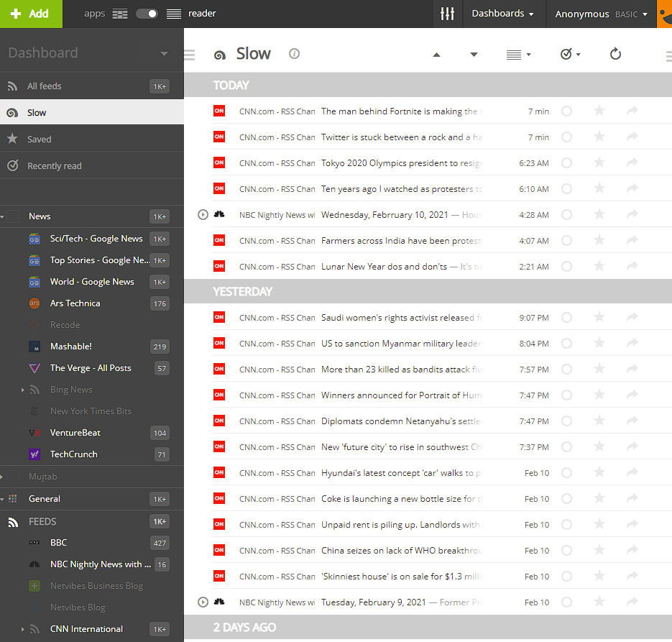Click the green Add button
672x642 pixels.
pyautogui.click(x=31, y=14)
